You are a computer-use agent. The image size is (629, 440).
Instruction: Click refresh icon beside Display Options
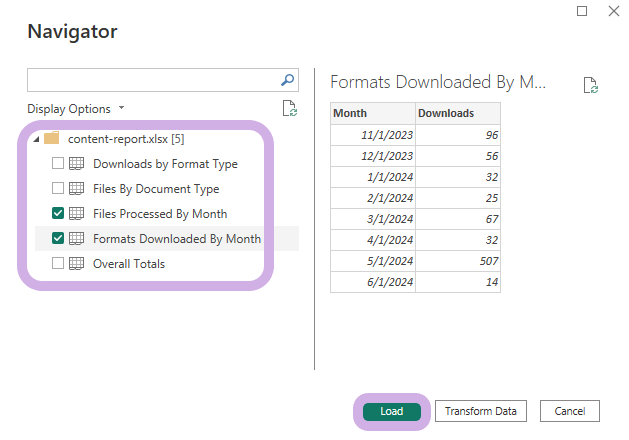click(289, 108)
